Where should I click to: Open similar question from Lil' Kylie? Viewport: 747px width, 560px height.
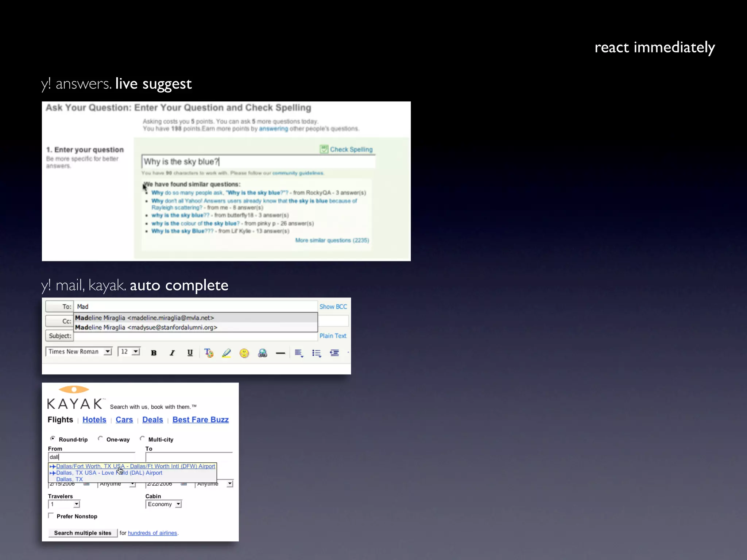point(182,231)
